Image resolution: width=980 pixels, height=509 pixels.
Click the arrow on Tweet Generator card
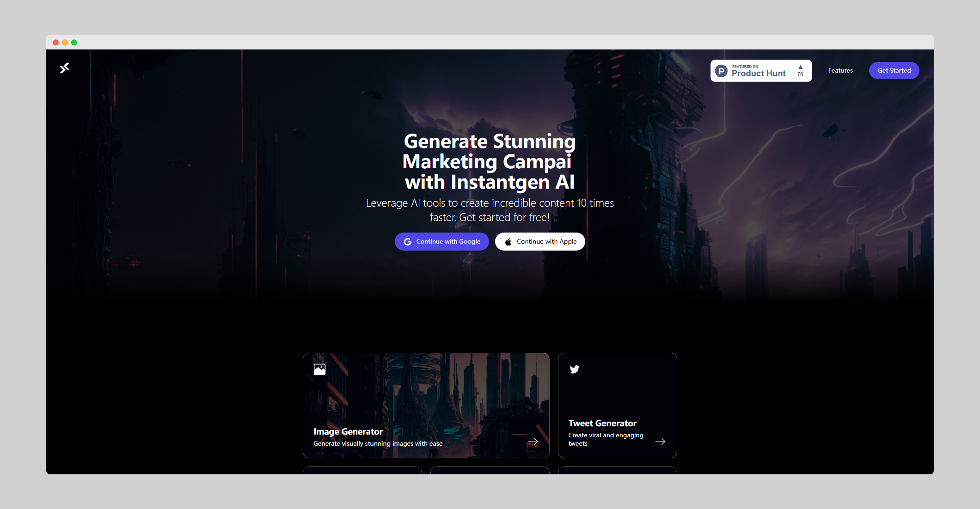[660, 442]
